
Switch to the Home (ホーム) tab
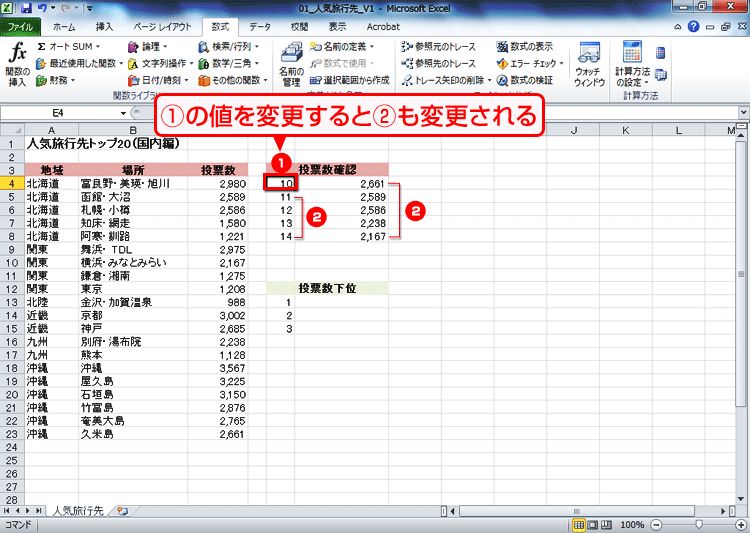[64, 27]
